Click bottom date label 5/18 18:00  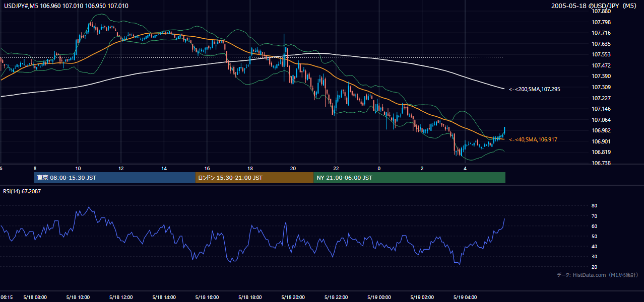250,297
